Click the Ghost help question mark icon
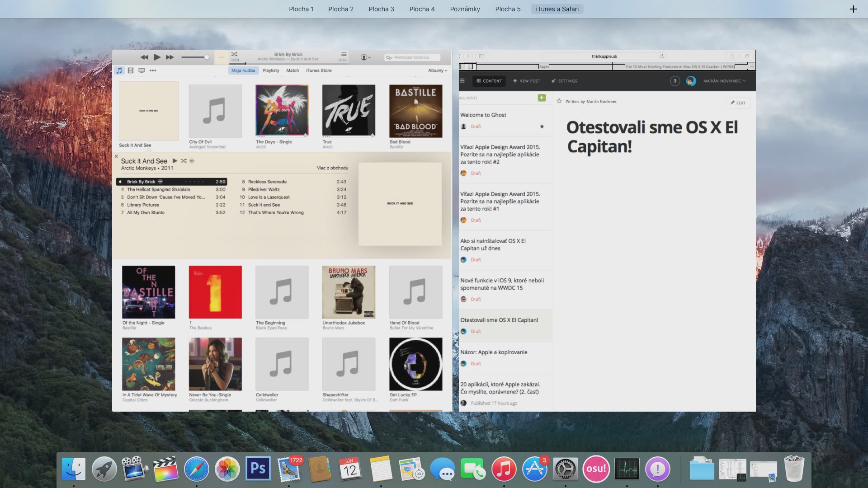This screenshot has height=488, width=868. tap(675, 81)
